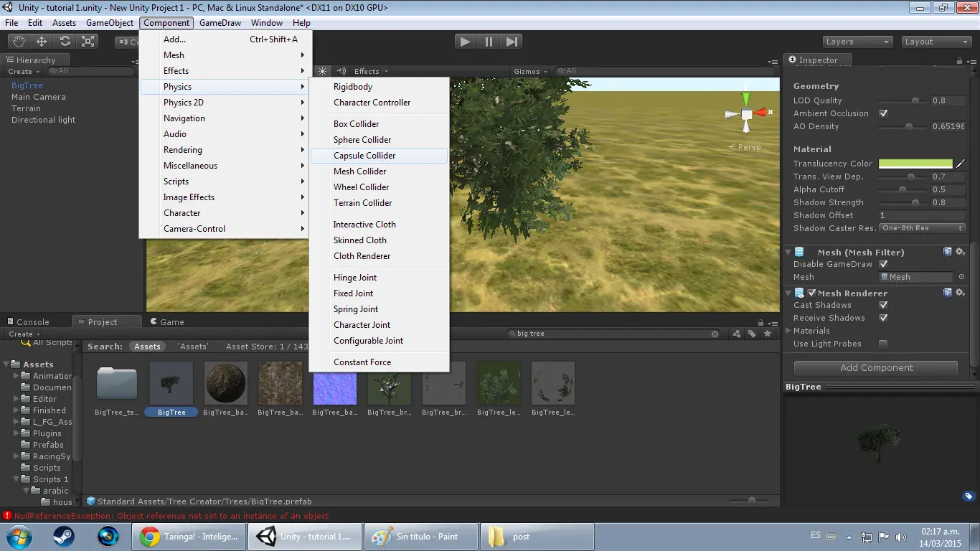Toggle scene lighting sun icon

[322, 71]
